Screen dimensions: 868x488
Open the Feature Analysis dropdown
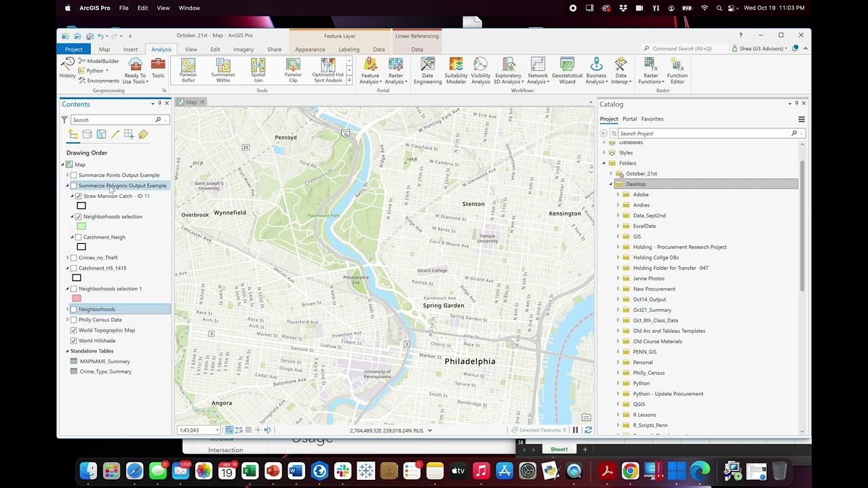(370, 71)
